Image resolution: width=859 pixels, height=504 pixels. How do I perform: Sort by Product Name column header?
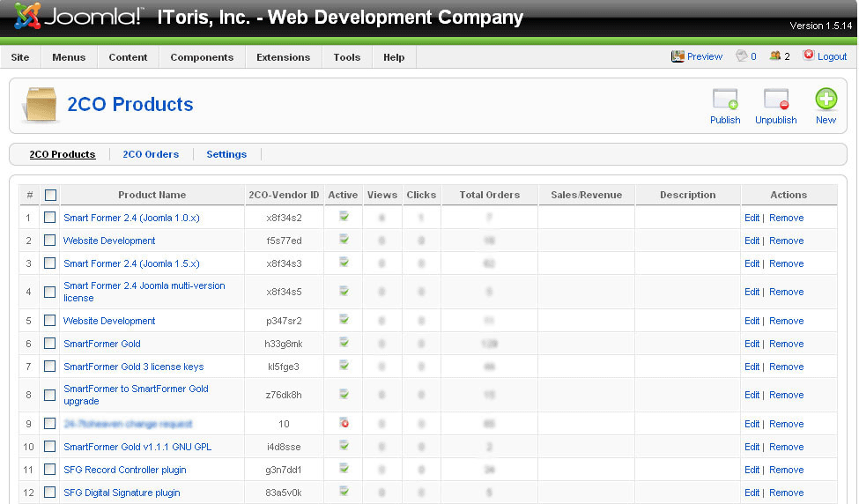(x=152, y=195)
